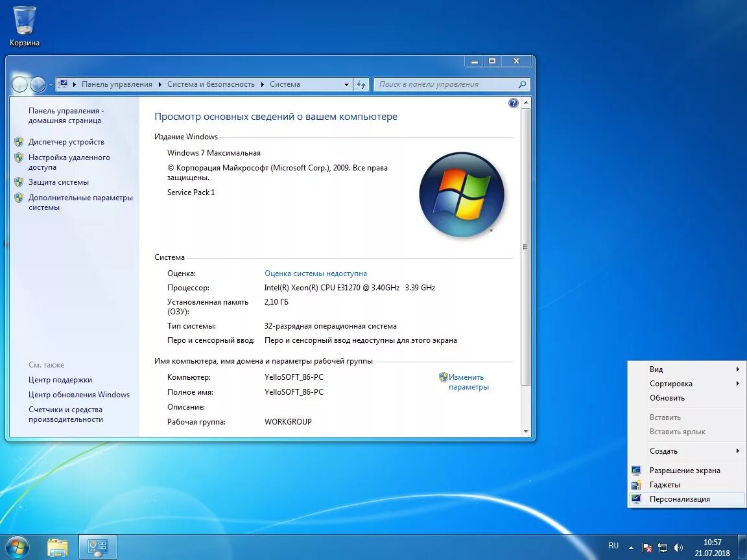Click Оценка системы недоступна link
Screen dimensions: 747x560
(x=315, y=274)
